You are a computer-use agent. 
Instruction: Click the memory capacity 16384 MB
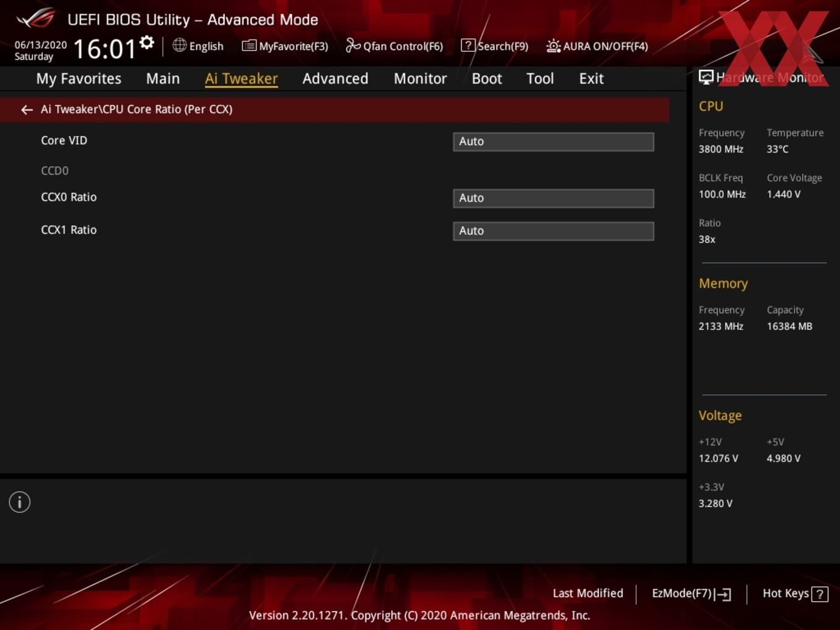click(789, 327)
